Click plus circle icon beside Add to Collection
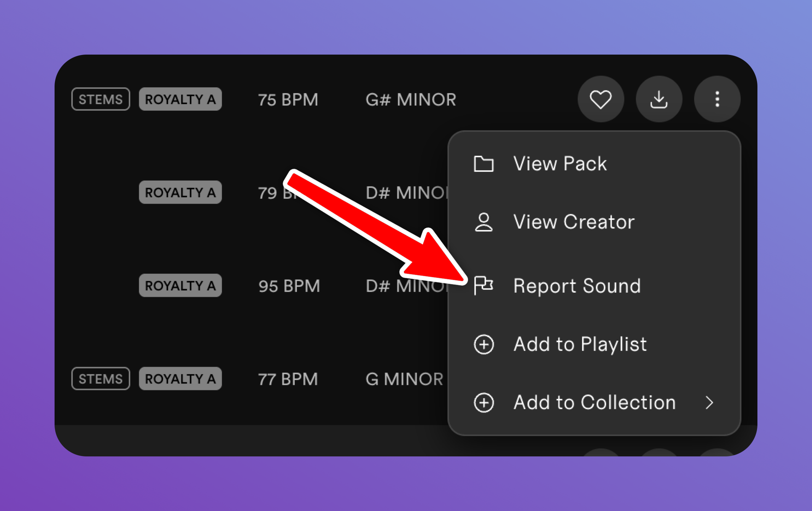This screenshot has width=812, height=511. (483, 403)
